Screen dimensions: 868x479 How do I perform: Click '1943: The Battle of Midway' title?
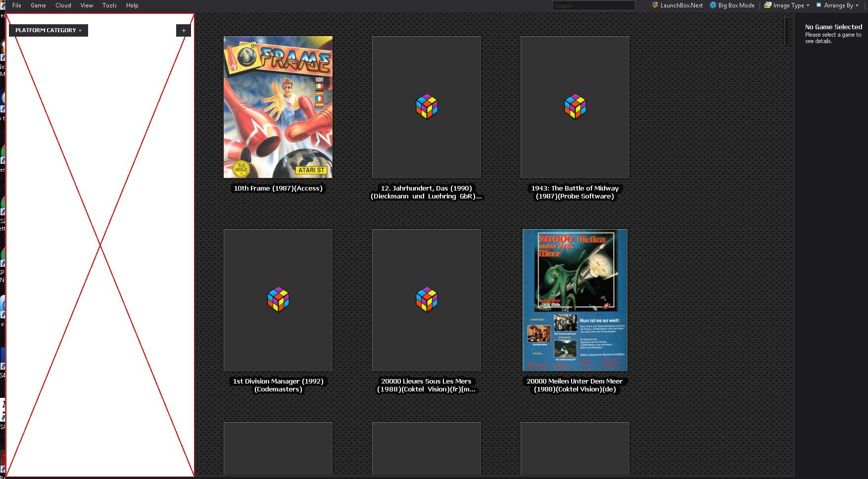click(x=575, y=192)
